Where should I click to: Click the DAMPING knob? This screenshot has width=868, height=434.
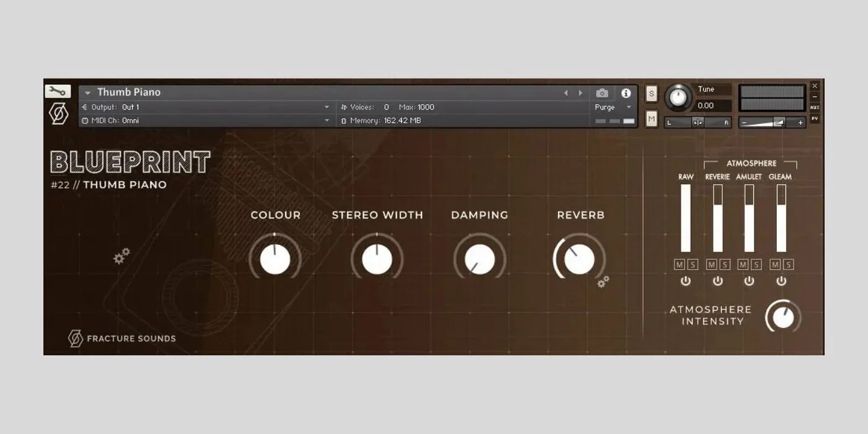point(480,259)
